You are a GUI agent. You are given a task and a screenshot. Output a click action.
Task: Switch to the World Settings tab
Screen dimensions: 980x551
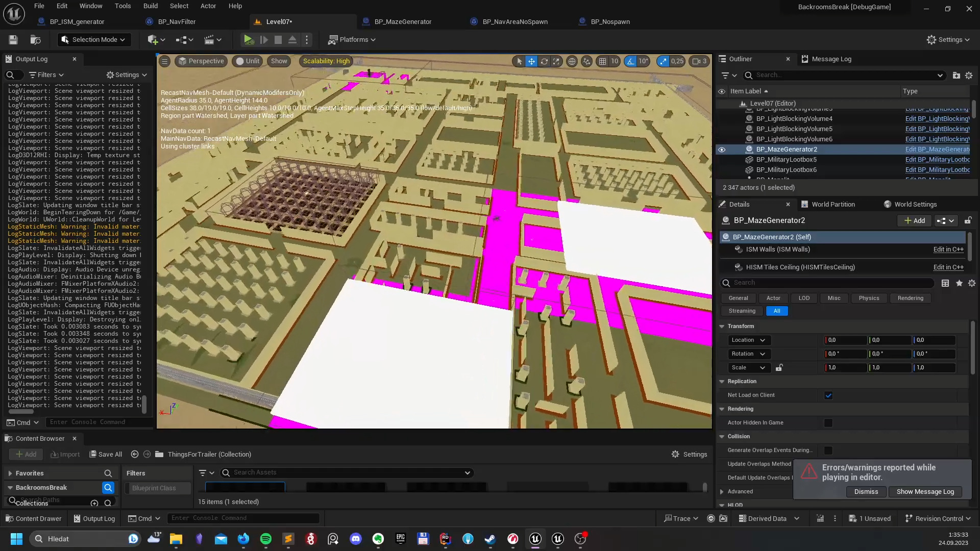(915, 204)
